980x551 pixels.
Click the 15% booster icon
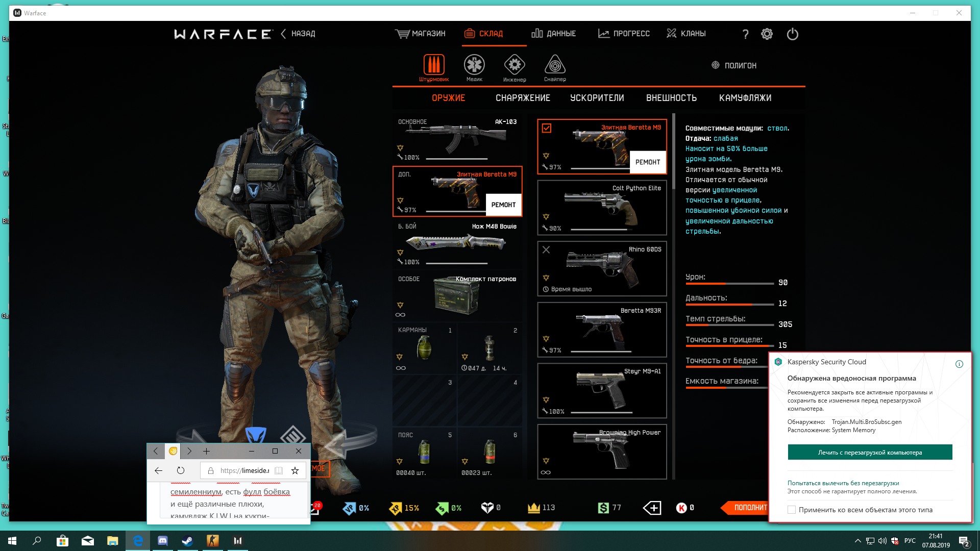396,508
